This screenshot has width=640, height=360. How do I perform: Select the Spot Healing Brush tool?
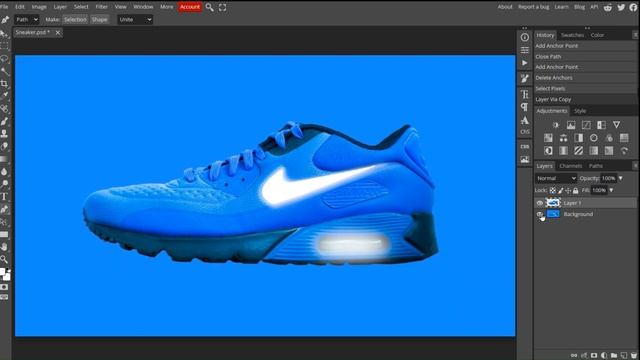tap(4, 109)
